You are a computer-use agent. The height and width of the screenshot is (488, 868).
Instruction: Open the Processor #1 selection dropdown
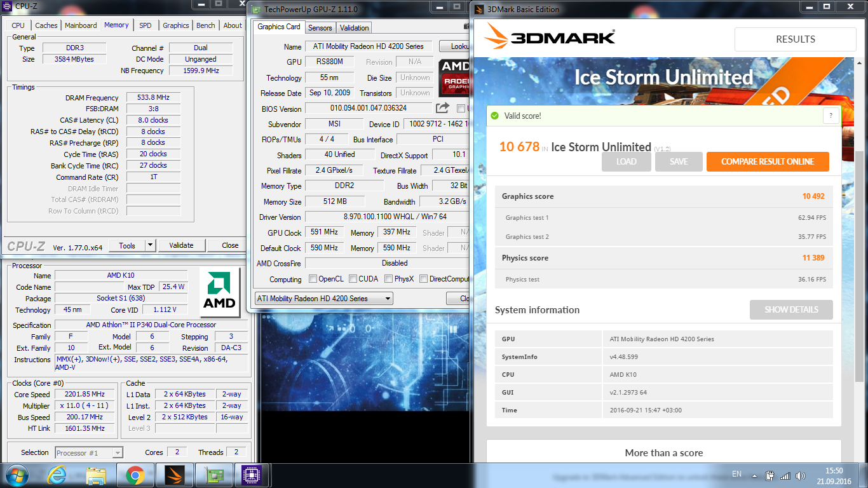pyautogui.click(x=89, y=453)
